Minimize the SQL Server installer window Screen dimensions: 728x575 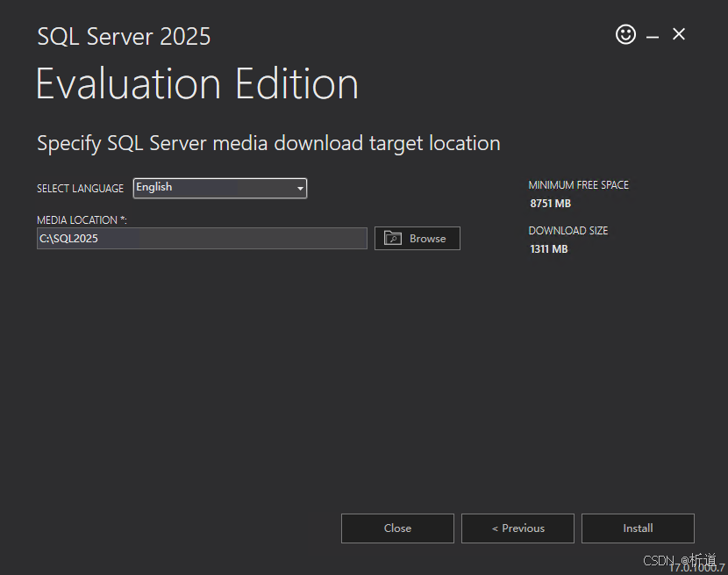pyautogui.click(x=653, y=36)
